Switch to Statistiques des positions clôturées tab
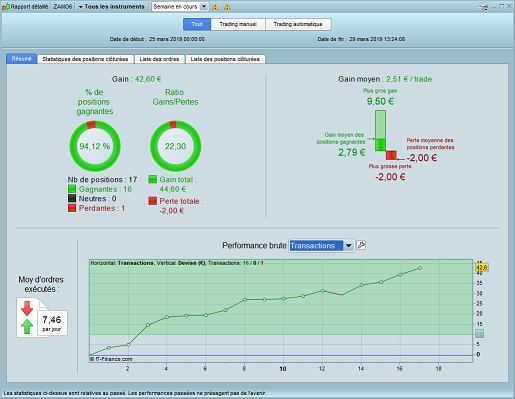 pos(85,59)
